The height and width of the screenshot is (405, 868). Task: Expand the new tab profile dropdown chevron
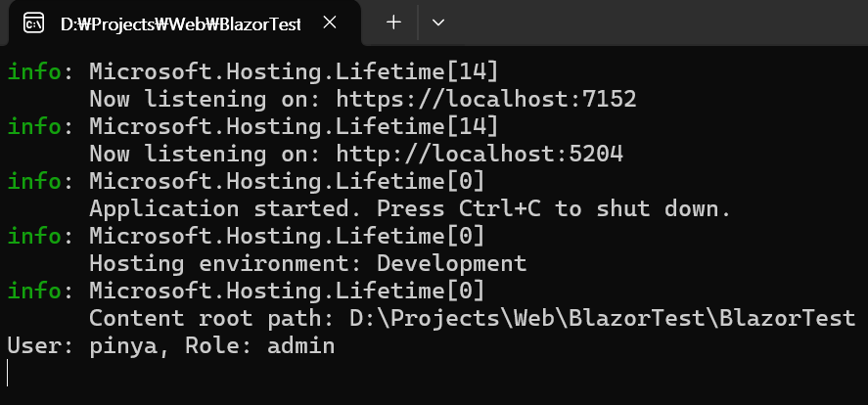[438, 22]
